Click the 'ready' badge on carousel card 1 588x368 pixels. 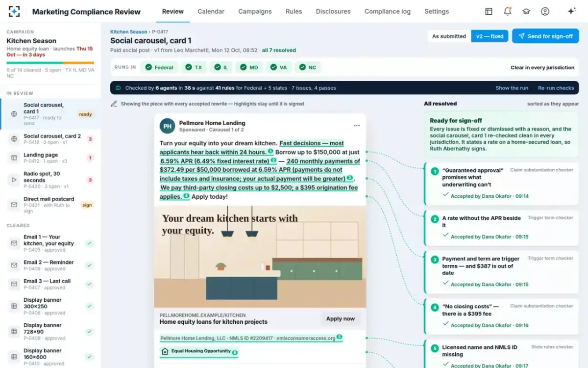click(85, 114)
